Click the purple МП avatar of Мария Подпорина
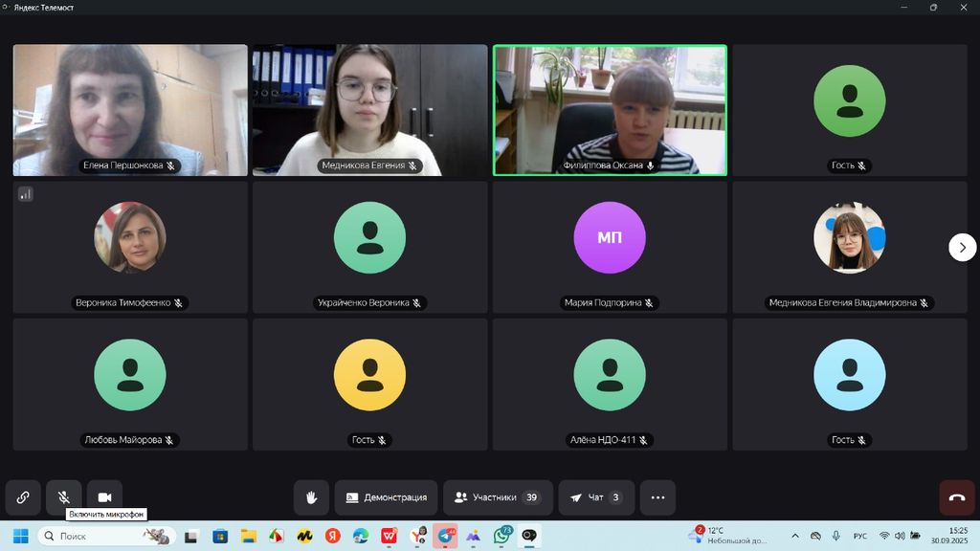Viewport: 980px width, 551px height. 610,237
